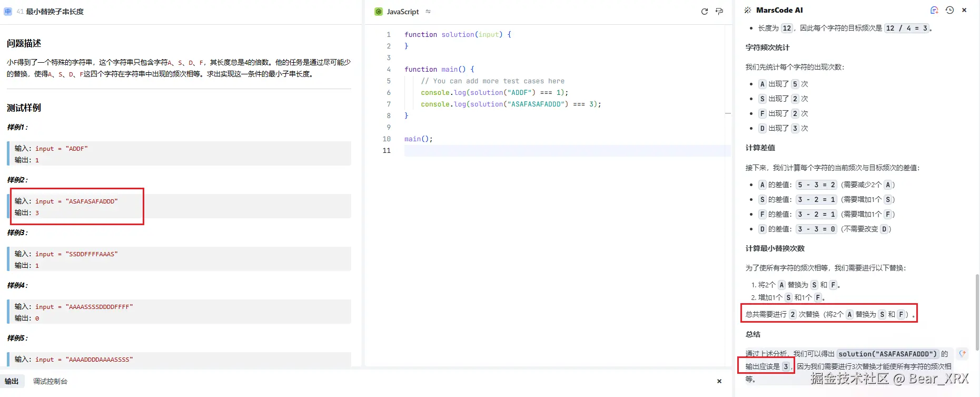Click the format code icon in editor header
This screenshot has width=980, height=397.
719,12
